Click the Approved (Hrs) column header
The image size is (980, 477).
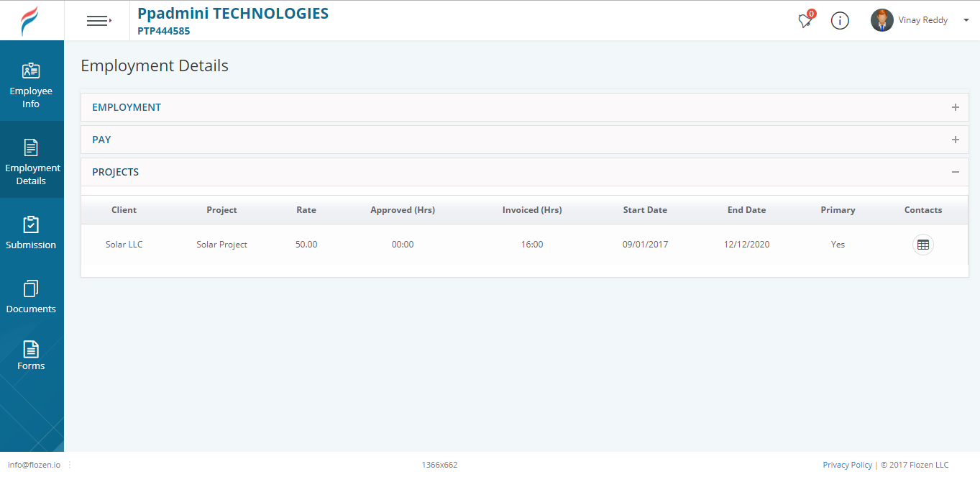click(x=403, y=210)
